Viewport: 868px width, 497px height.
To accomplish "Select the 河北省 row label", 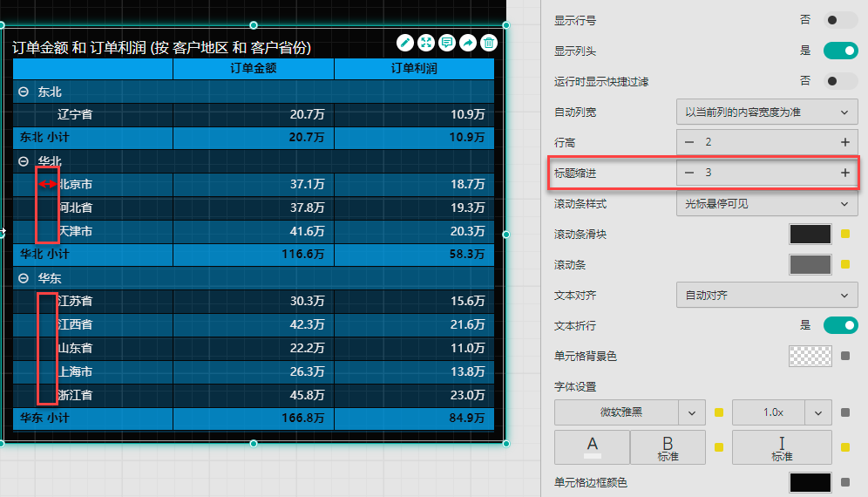I will (75, 208).
